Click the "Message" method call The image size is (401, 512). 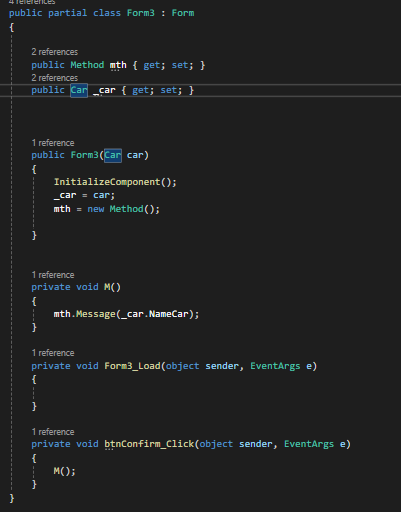(x=96, y=314)
